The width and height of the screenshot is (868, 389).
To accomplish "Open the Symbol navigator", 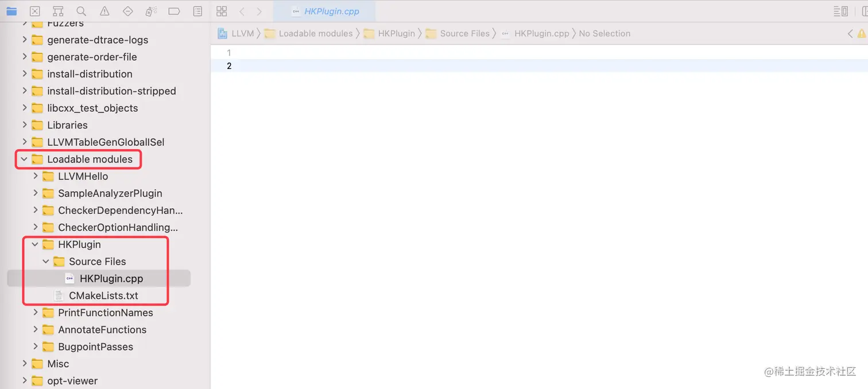I will [x=58, y=11].
